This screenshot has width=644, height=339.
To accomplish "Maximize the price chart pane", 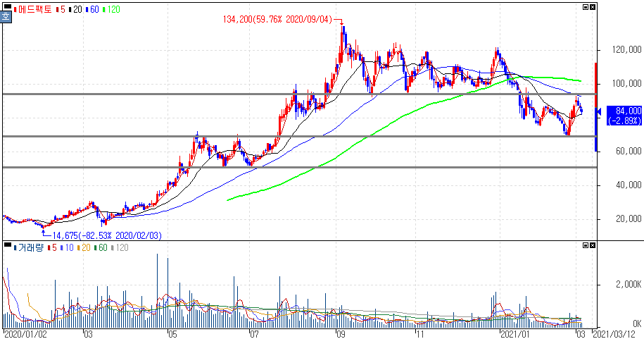I will [x=586, y=7].
